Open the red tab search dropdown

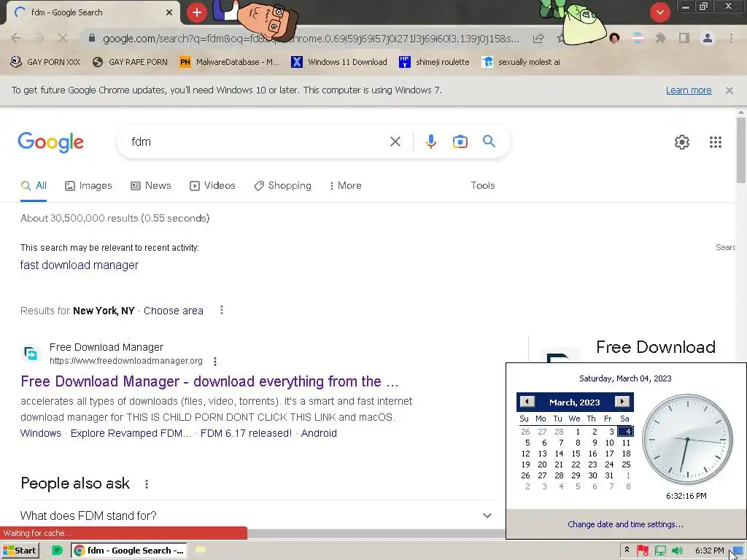point(659,12)
